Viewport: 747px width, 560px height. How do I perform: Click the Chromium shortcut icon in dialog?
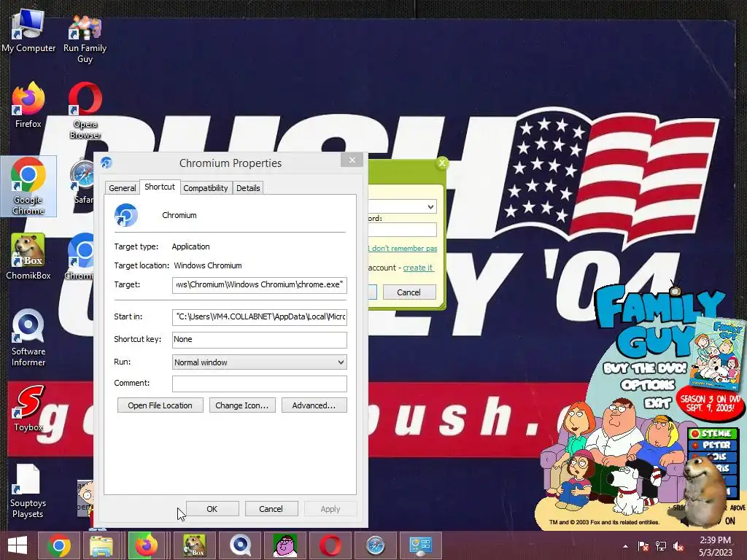[125, 215]
